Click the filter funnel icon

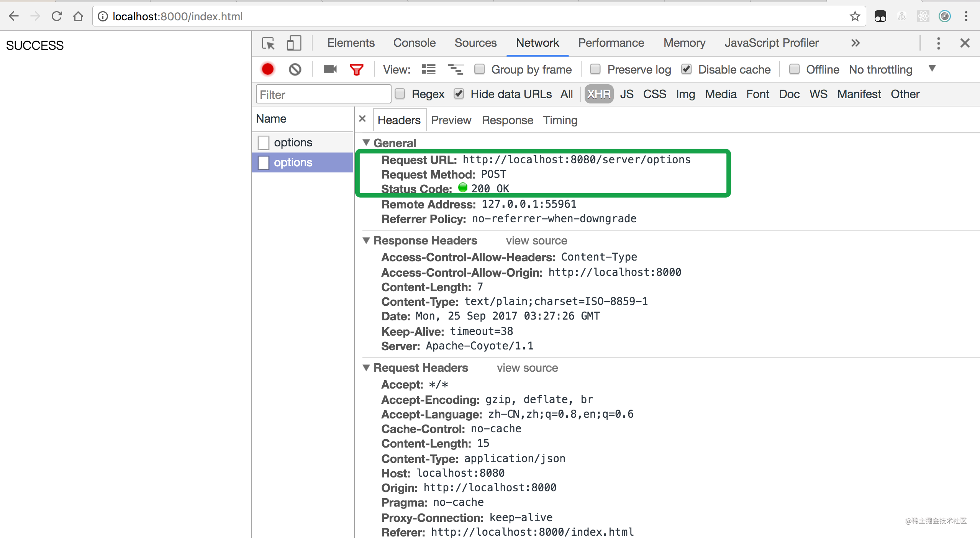pyautogui.click(x=357, y=70)
